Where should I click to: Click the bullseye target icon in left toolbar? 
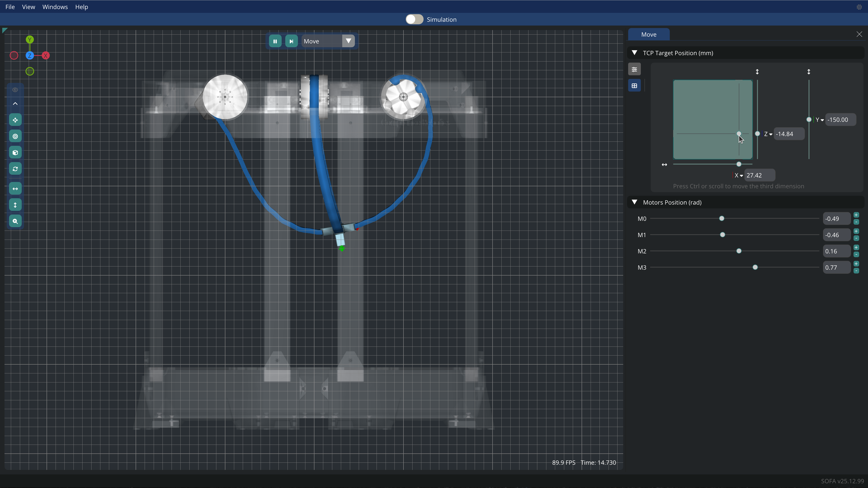[x=15, y=136]
